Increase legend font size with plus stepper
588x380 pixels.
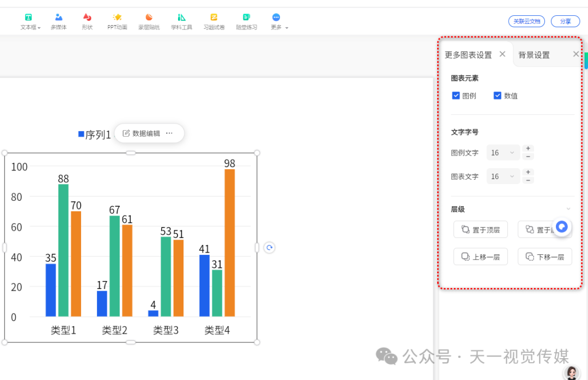(528, 149)
